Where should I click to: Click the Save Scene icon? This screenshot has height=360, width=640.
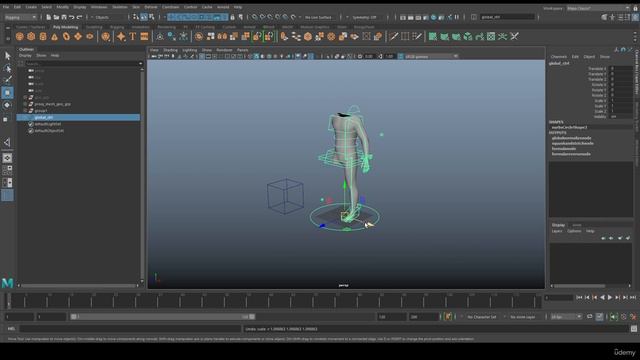click(64, 17)
